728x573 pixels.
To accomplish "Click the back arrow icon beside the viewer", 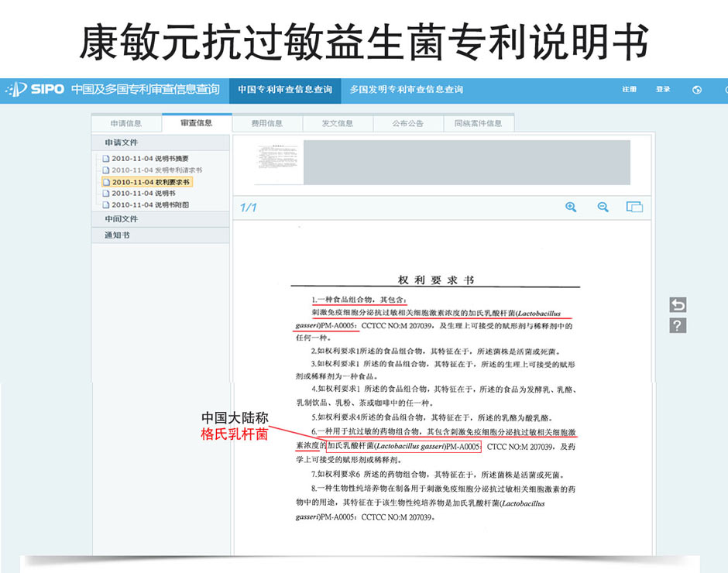I will 678,304.
